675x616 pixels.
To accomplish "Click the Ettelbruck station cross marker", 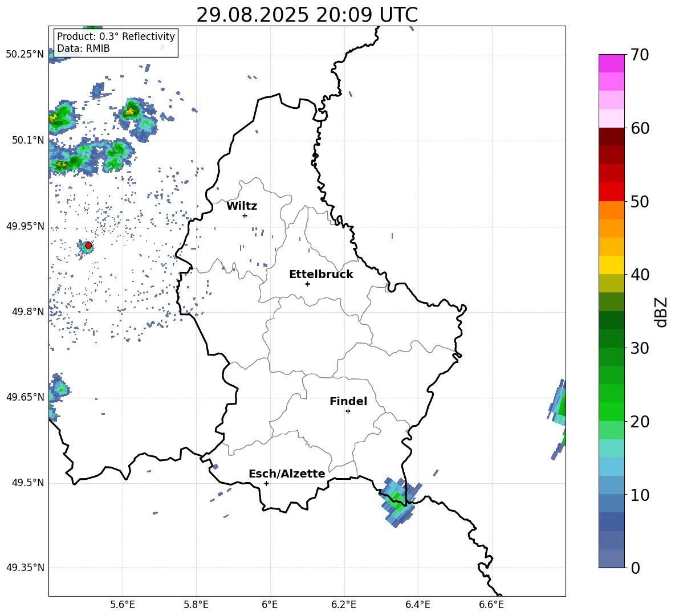I will pos(307,284).
